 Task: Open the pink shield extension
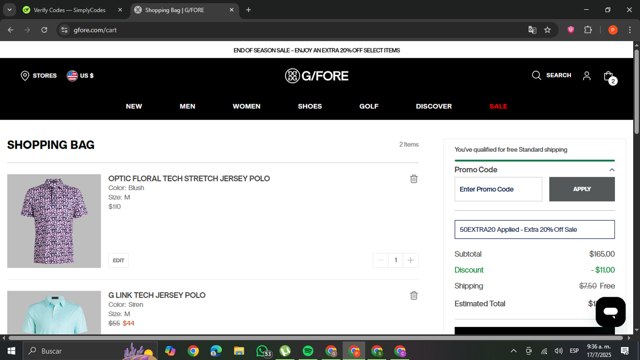point(571,30)
